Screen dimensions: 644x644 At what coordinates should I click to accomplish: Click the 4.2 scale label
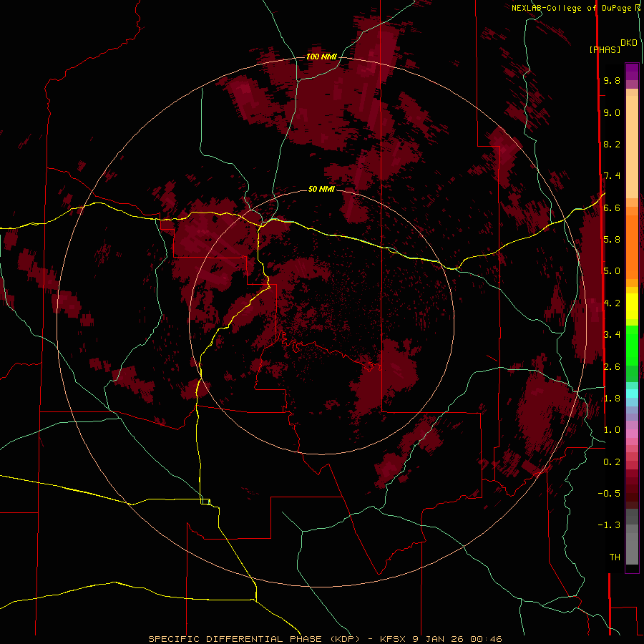pos(612,303)
